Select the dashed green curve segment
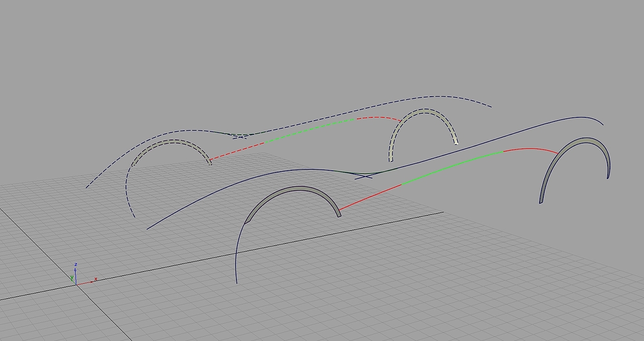This screenshot has height=341, width=644. pos(309,130)
